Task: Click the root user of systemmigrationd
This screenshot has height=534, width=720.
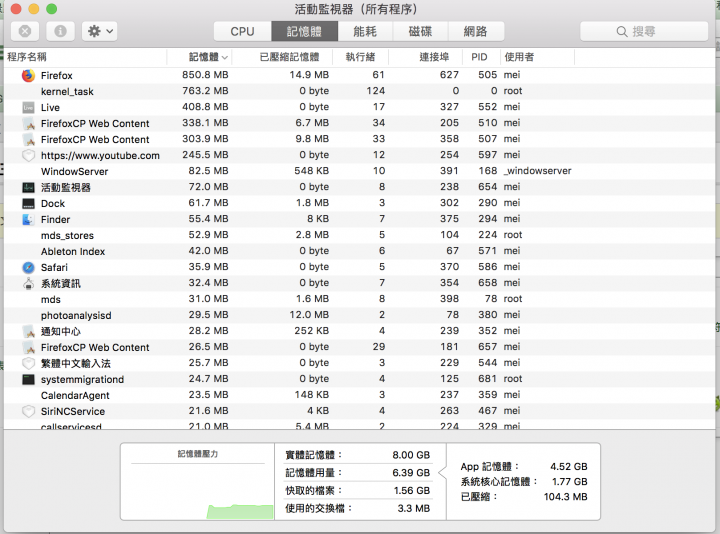Action: 513,379
